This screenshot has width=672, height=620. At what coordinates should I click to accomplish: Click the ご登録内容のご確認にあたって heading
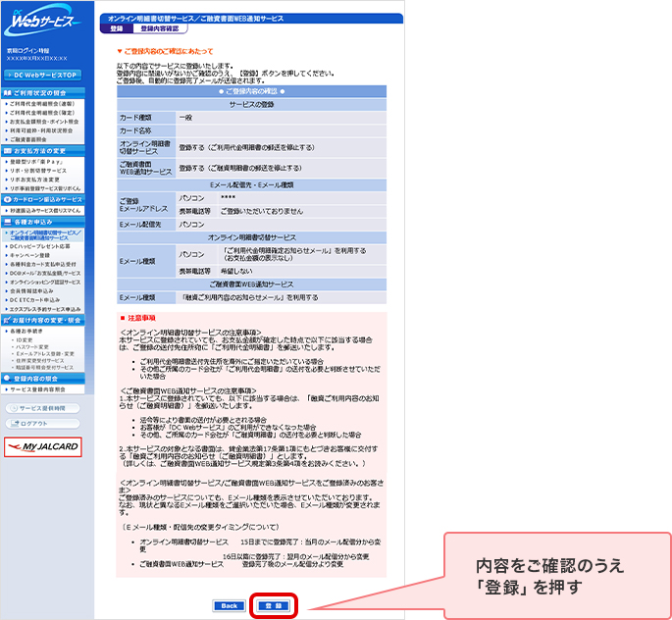(169, 51)
